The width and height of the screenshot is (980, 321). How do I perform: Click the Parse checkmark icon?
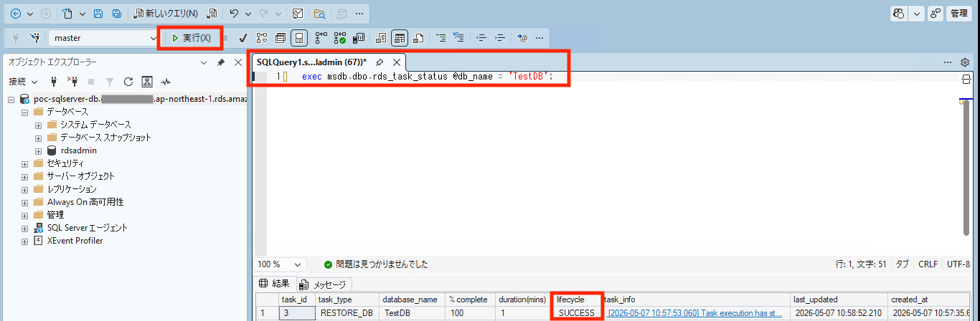point(243,37)
